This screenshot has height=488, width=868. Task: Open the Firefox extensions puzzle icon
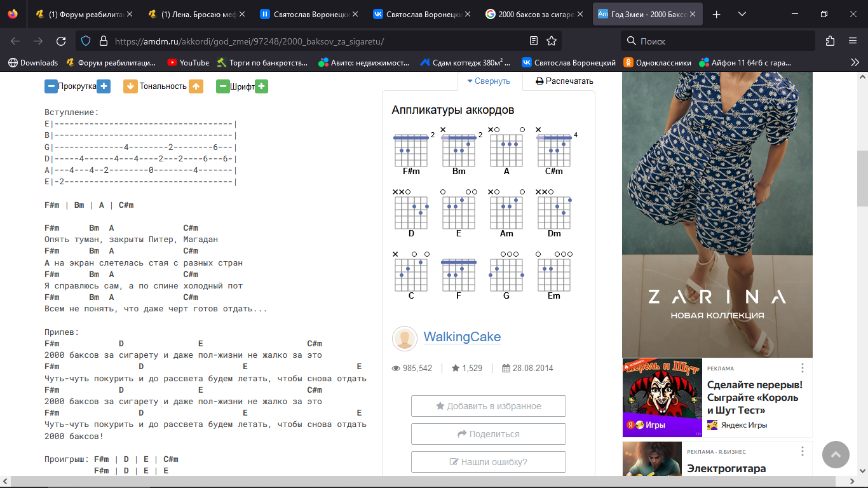click(830, 41)
